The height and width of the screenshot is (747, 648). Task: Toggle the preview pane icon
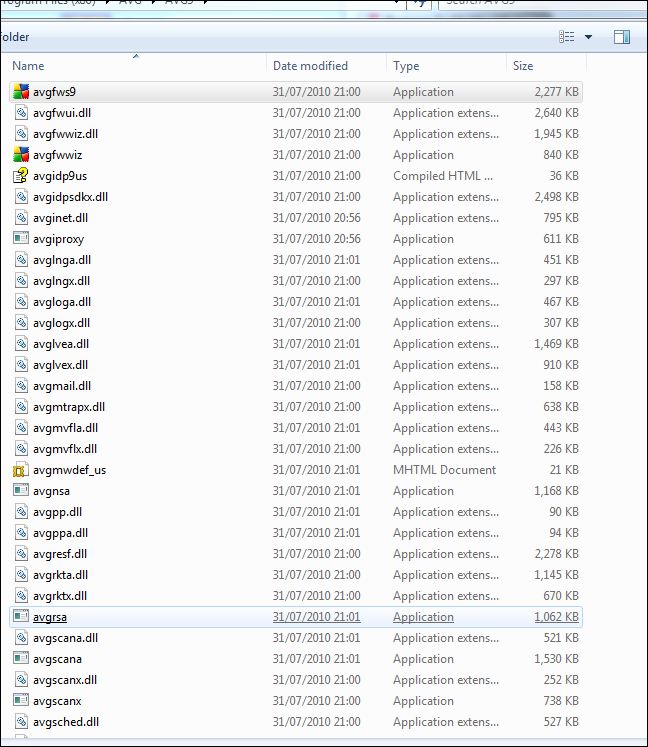point(622,37)
